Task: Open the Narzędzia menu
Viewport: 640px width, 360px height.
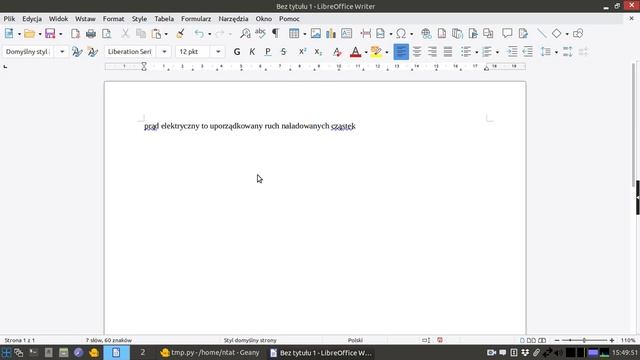Action: click(233, 19)
